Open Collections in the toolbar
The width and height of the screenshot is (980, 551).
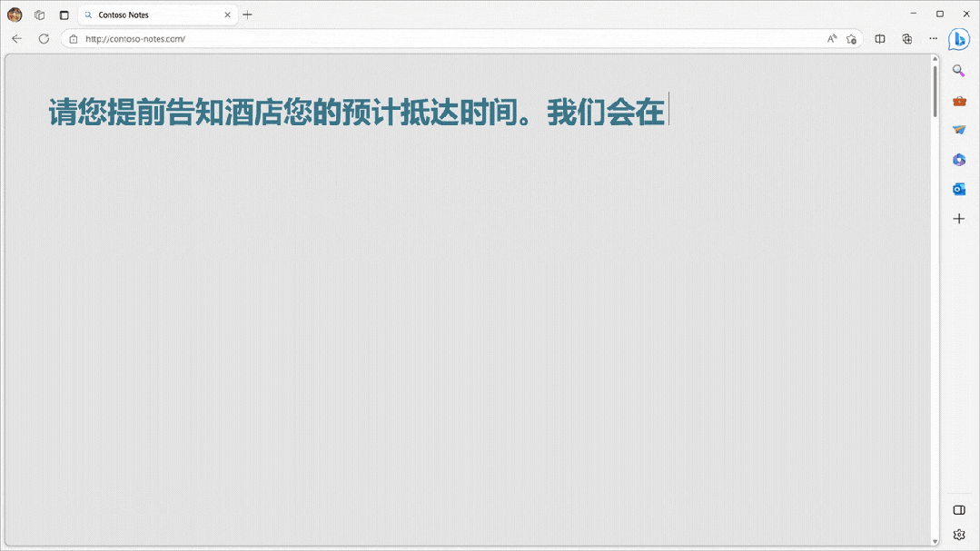pyautogui.click(x=906, y=38)
